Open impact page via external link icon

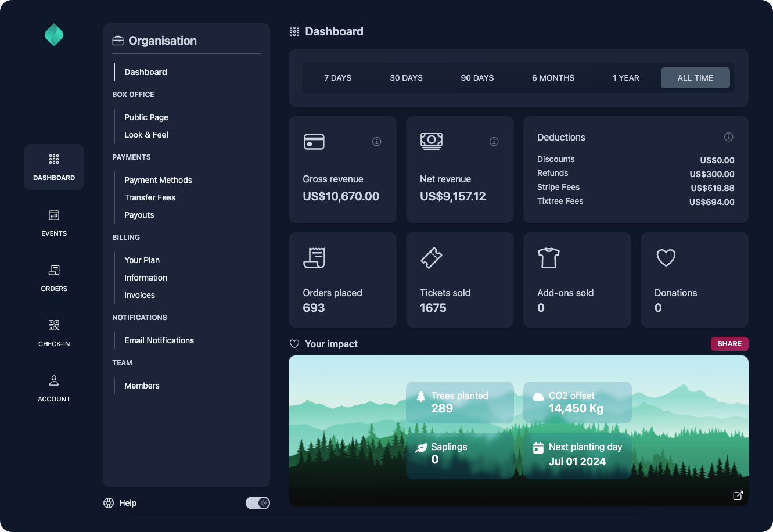738,495
